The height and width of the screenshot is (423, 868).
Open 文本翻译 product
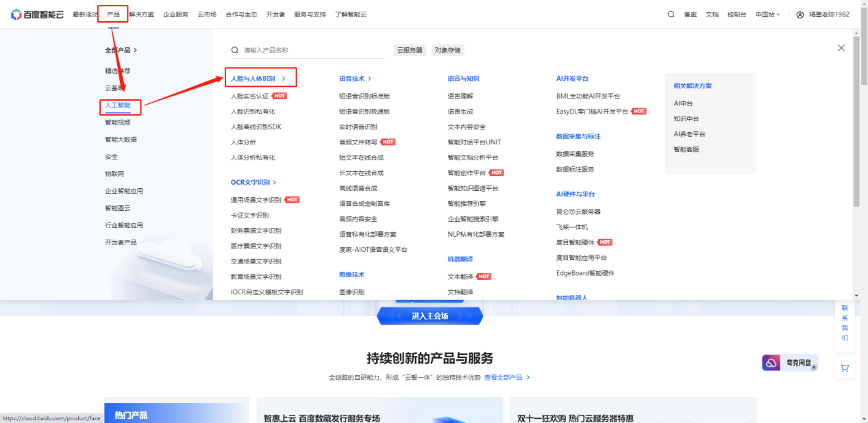[x=460, y=277]
